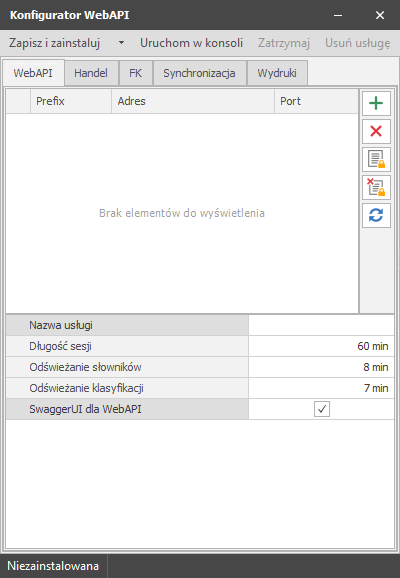Sort by the Adres column header
This screenshot has height=578, width=400.
[193, 101]
